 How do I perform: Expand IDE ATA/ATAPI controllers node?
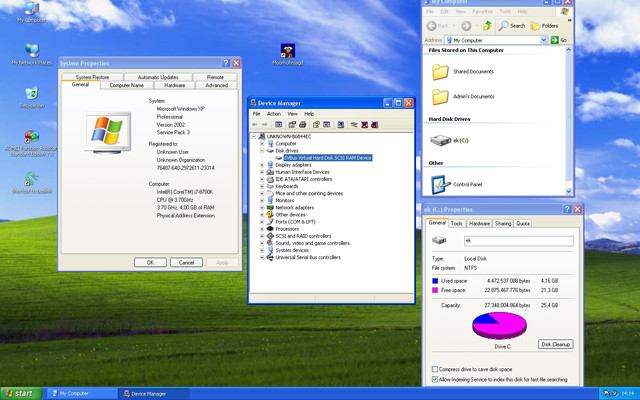262,179
